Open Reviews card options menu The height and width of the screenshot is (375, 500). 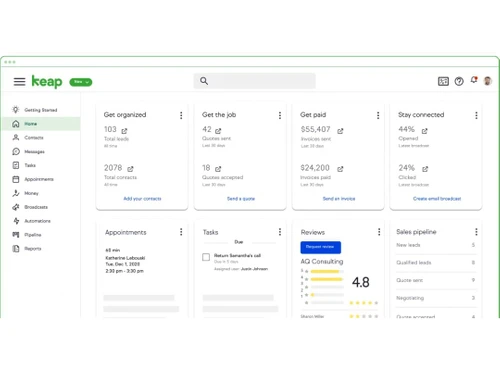[379, 232]
